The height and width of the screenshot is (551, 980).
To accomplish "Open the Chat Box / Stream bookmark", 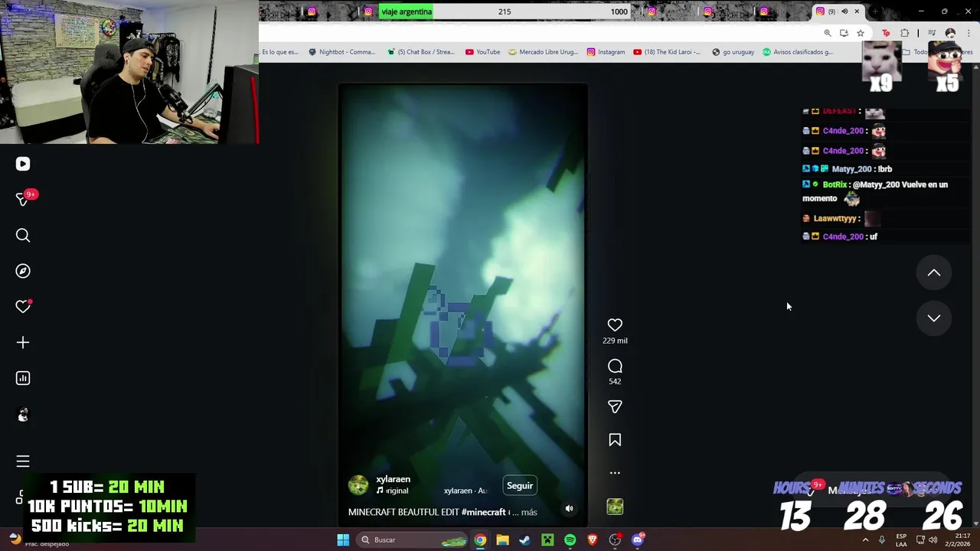I will click(x=420, y=52).
